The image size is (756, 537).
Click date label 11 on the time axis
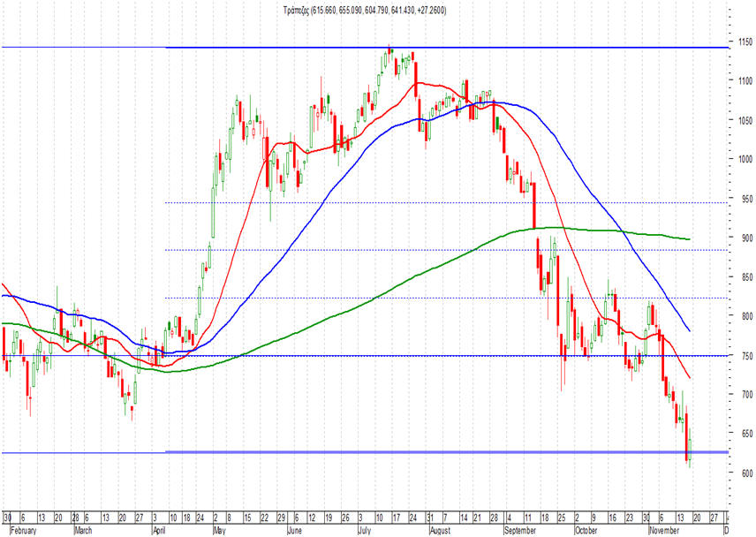(528, 518)
